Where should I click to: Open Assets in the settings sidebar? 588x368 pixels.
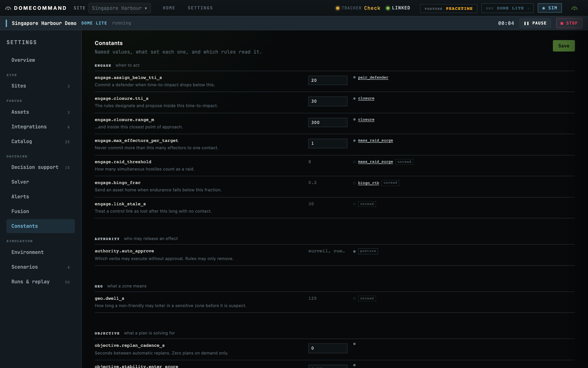pyautogui.click(x=41, y=112)
